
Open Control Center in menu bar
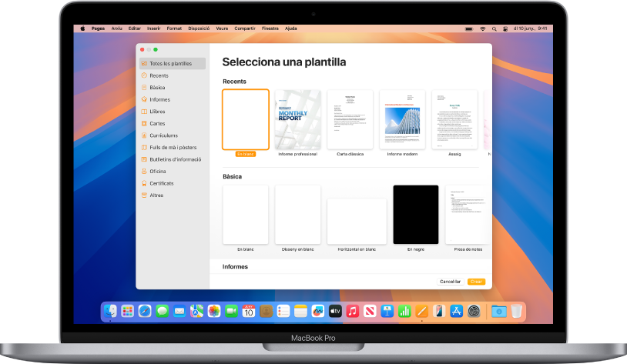pos(505,28)
